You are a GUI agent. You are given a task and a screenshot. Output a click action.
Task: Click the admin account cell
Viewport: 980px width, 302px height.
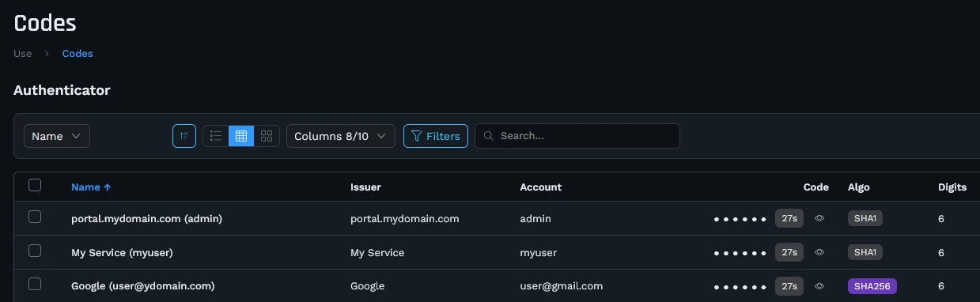click(x=535, y=218)
